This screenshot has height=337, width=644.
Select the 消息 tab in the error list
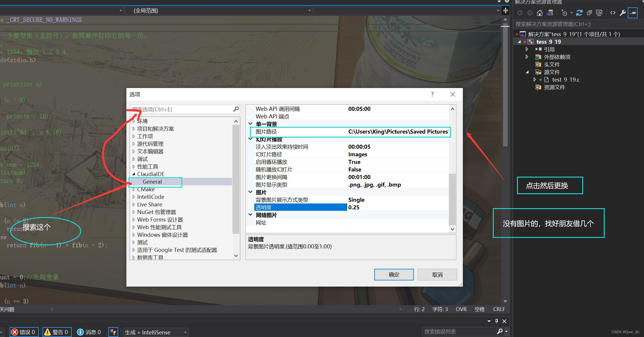(x=89, y=332)
